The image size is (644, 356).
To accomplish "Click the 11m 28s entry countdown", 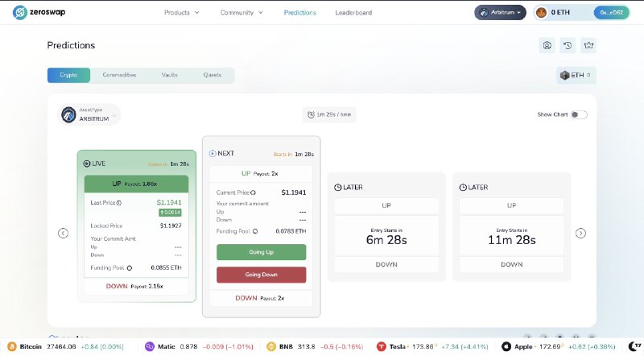I will [x=512, y=240].
